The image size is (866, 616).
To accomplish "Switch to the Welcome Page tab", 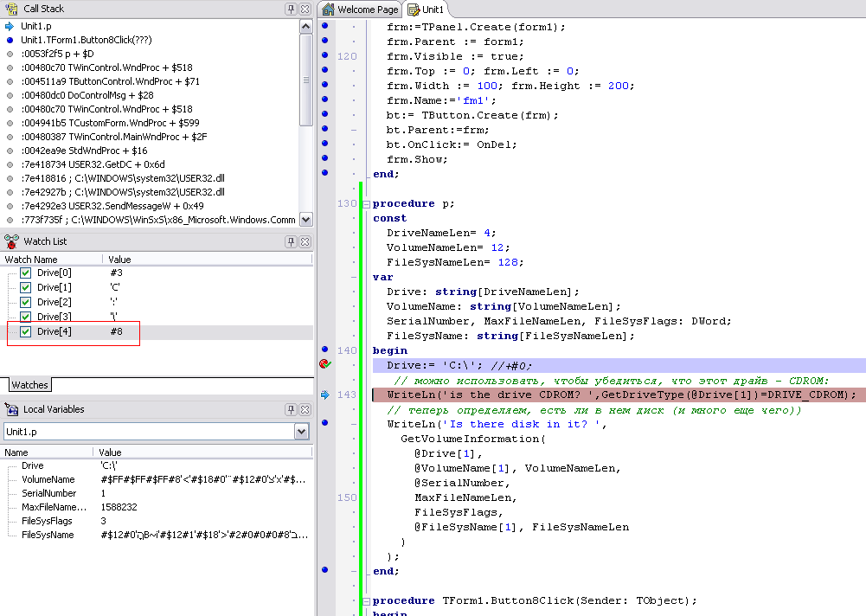I will pyautogui.click(x=360, y=10).
